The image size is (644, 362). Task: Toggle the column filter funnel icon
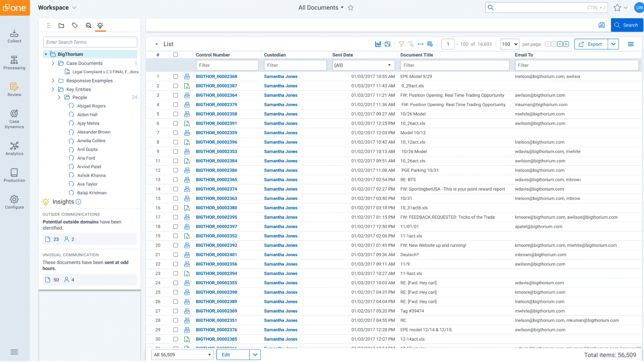coord(401,44)
